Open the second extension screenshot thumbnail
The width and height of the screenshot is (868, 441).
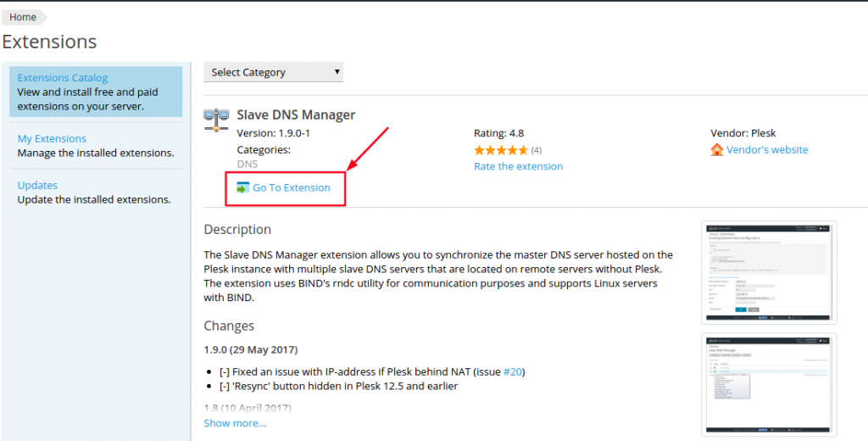click(769, 384)
